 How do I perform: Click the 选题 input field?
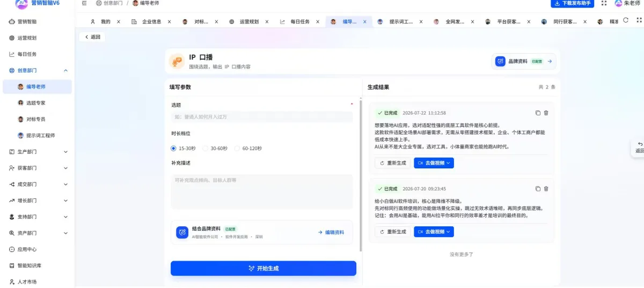(x=262, y=116)
